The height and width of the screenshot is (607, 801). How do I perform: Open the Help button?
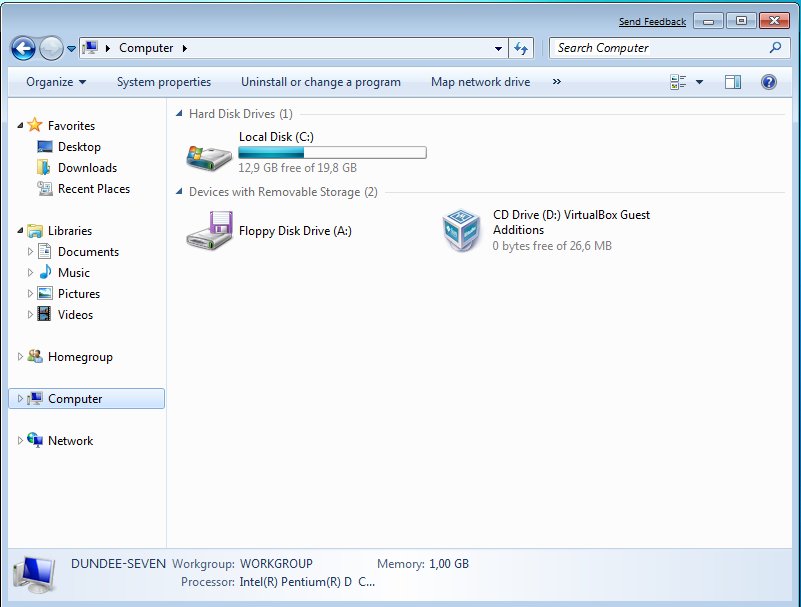768,82
